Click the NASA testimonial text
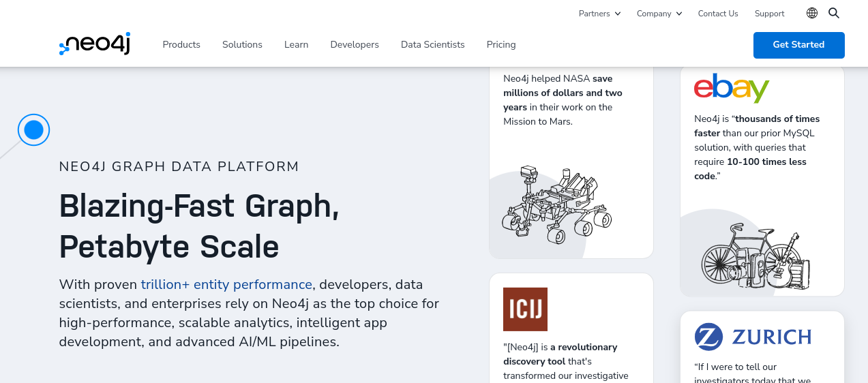Viewport: 868px width, 383px height. point(563,100)
